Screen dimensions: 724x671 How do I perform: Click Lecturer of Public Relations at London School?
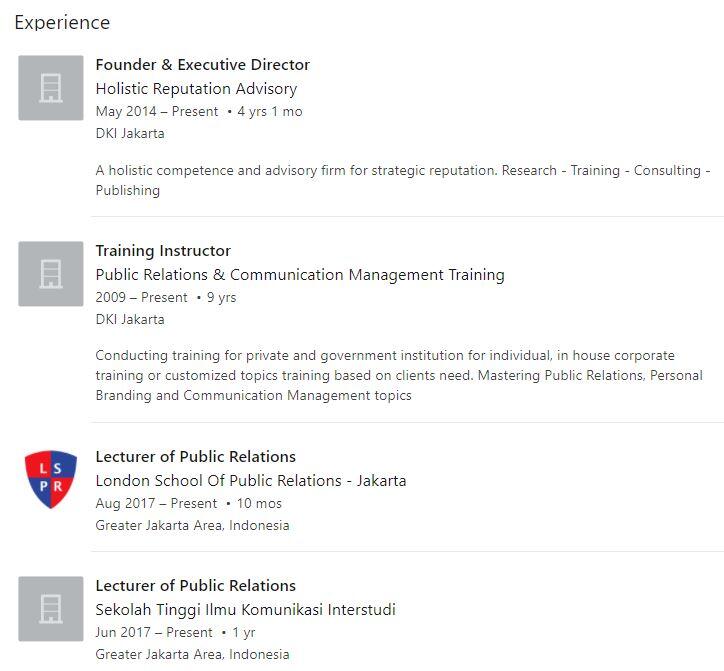pyautogui.click(x=196, y=457)
